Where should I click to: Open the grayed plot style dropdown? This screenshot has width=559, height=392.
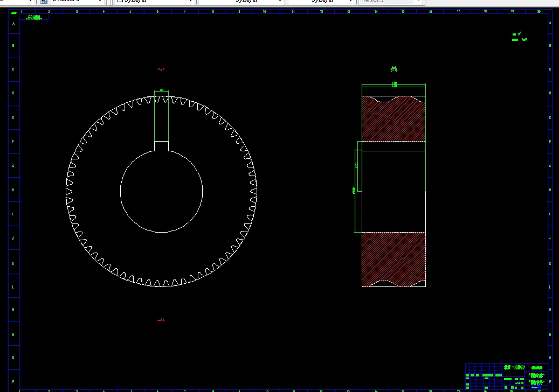[390, 1]
